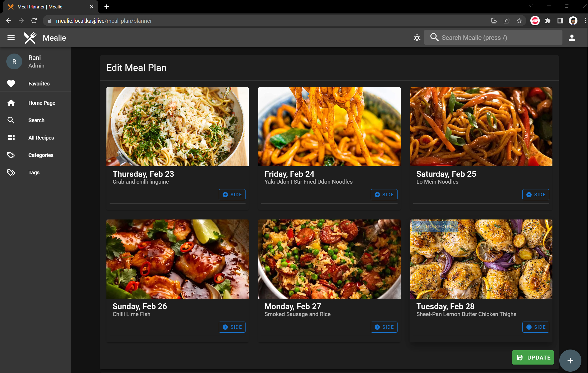Open Favorites from the sidebar heart icon
This screenshot has width=588, height=373.
pos(11,84)
